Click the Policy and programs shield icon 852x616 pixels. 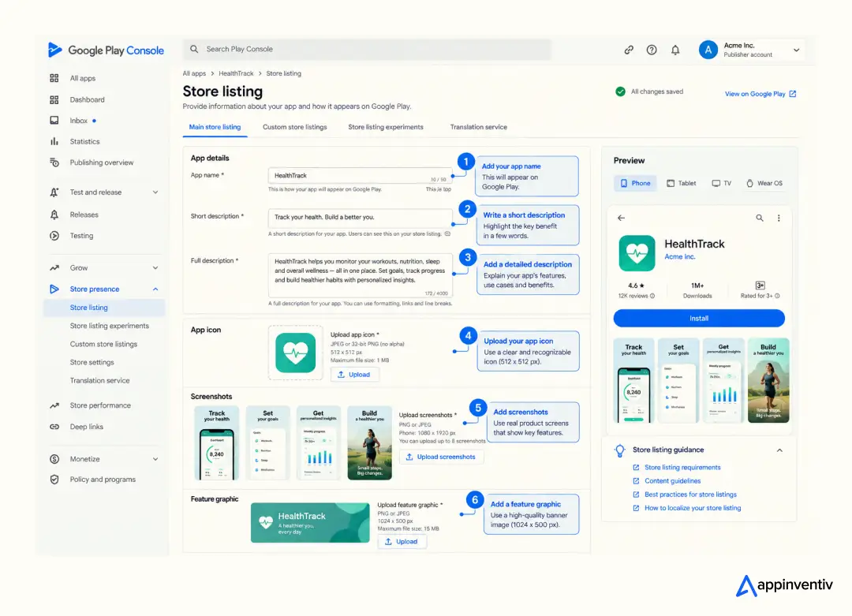54,480
